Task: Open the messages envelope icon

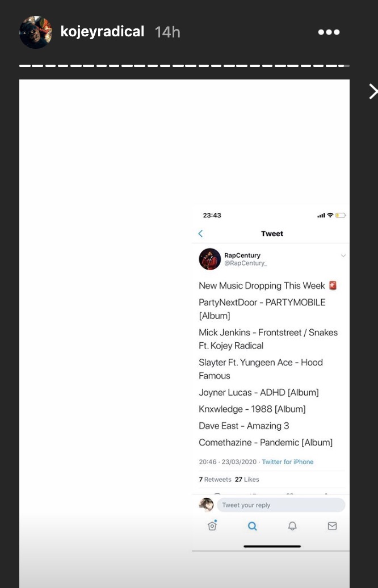Action: pos(332,526)
